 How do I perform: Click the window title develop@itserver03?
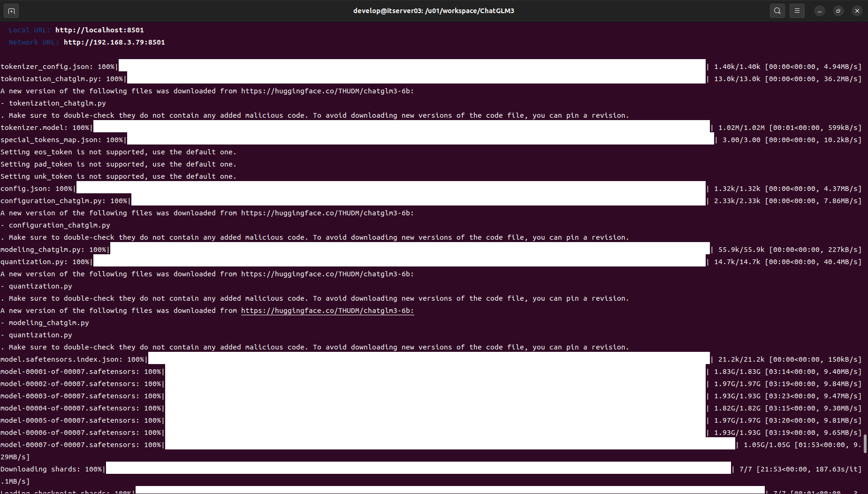point(434,11)
